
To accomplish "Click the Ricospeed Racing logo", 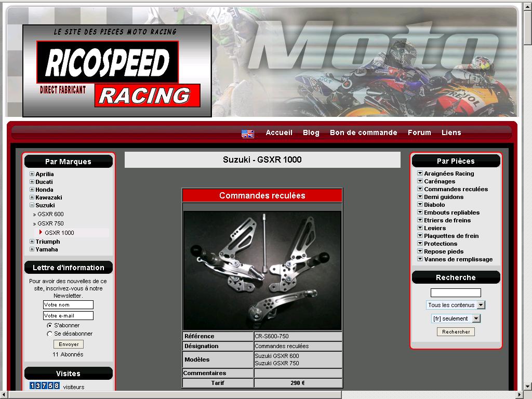I will click(x=117, y=71).
